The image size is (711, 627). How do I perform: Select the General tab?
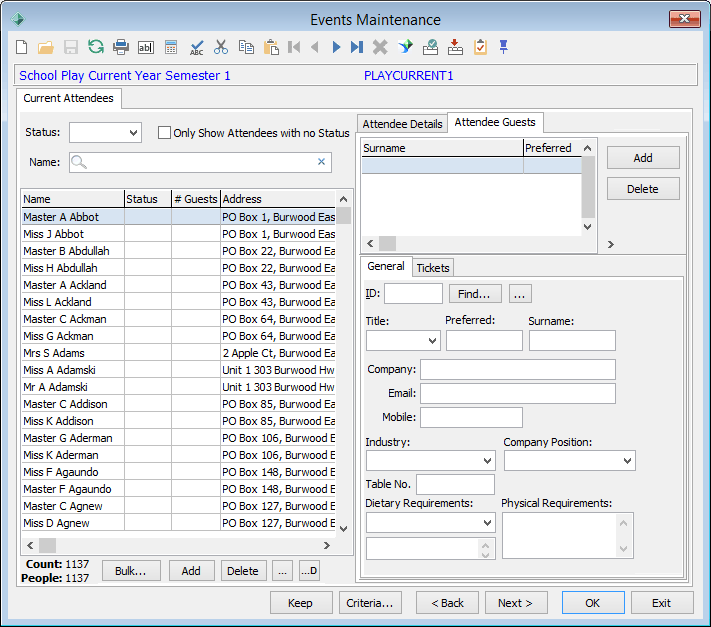pyautogui.click(x=386, y=266)
